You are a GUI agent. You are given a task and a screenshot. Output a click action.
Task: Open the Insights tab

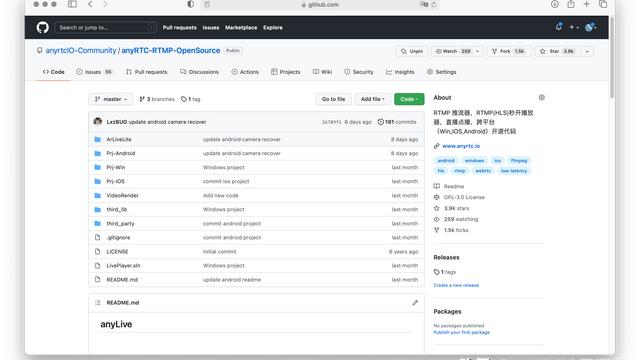[x=400, y=72]
